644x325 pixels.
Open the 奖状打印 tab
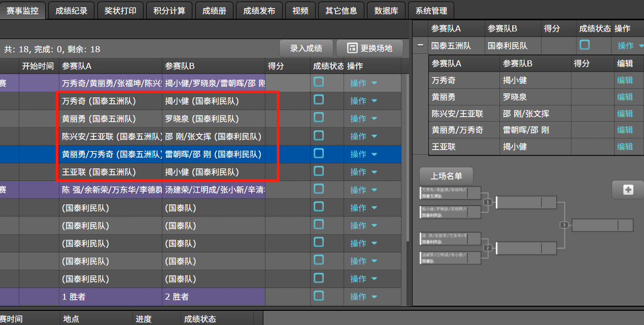[x=120, y=10]
